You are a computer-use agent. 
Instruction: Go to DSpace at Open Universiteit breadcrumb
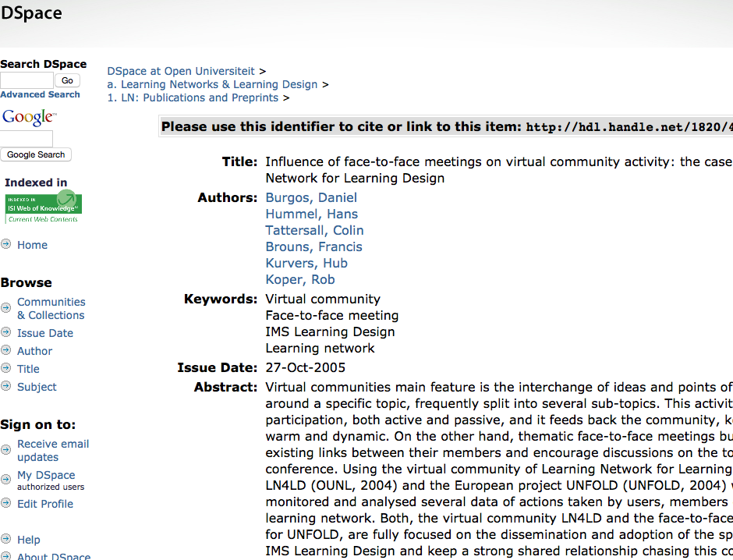[x=182, y=71]
